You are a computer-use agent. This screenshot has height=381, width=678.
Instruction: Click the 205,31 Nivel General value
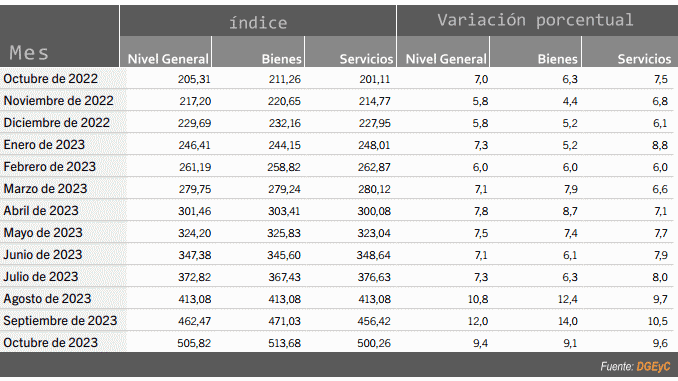(x=194, y=79)
